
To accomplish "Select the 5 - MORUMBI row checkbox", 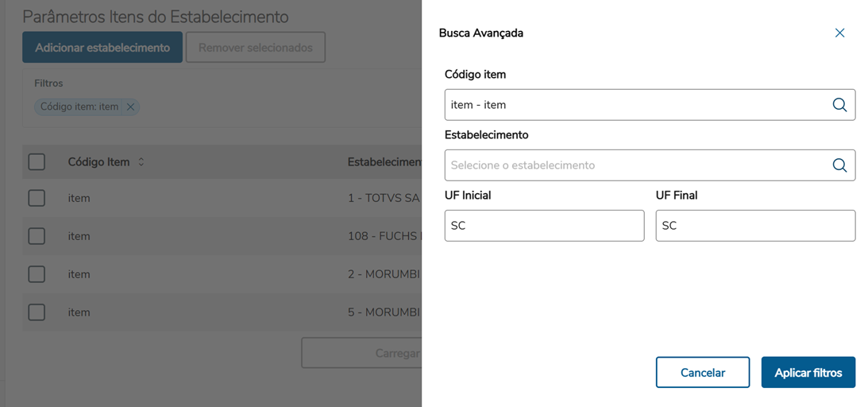I will click(x=37, y=312).
